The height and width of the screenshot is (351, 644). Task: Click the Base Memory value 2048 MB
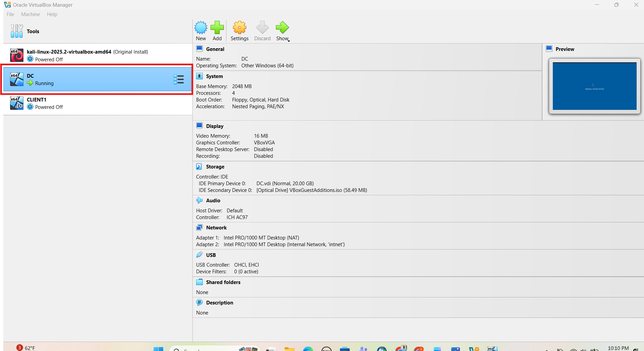click(242, 86)
